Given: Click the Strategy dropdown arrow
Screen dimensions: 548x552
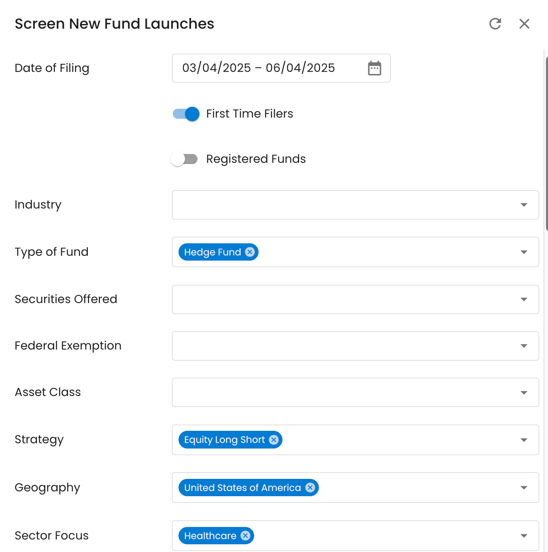Looking at the screenshot, I should [x=524, y=440].
